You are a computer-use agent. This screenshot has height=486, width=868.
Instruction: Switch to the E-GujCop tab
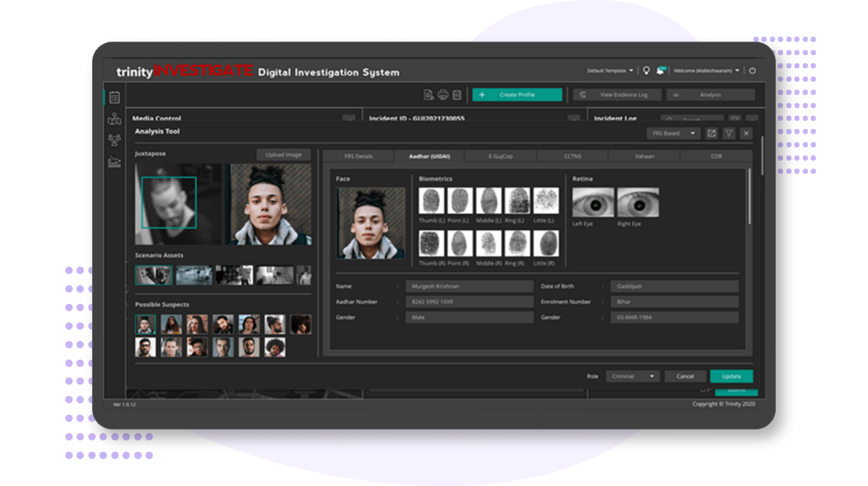coord(501,156)
